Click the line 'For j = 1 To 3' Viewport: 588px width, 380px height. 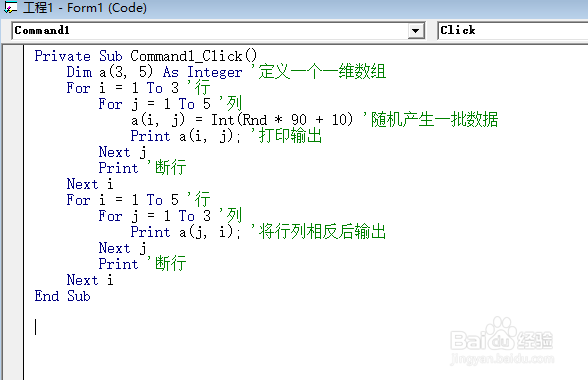click(154, 216)
